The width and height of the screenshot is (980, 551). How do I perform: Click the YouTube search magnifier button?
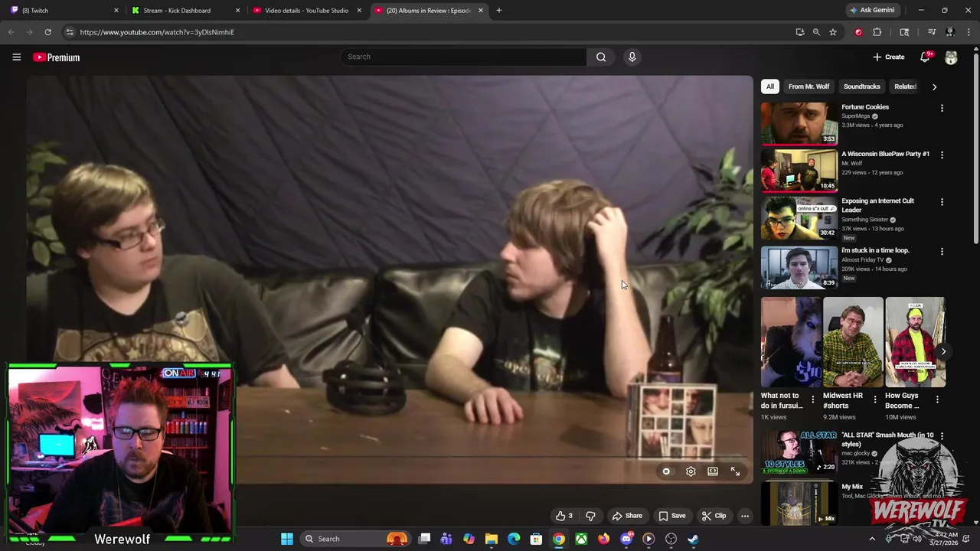[x=601, y=57]
